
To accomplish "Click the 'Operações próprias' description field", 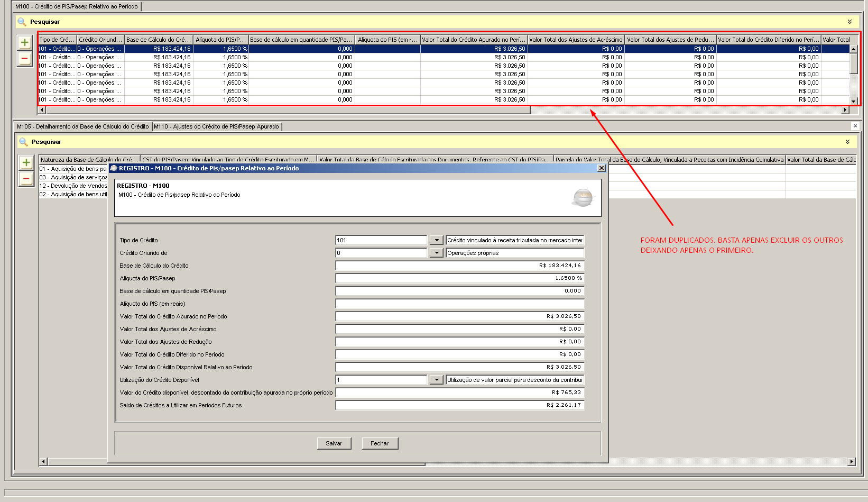I will click(515, 253).
